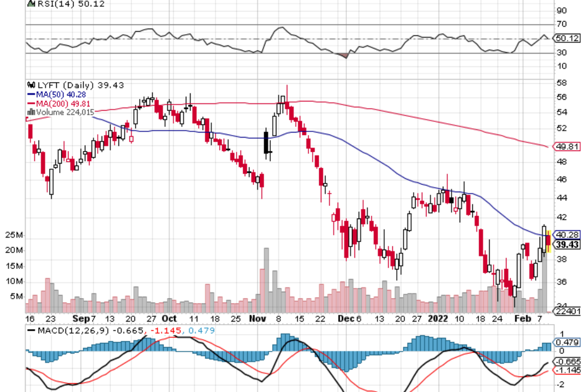Click the candlestick icon beside LYFT (Daily)

[x=30, y=85]
